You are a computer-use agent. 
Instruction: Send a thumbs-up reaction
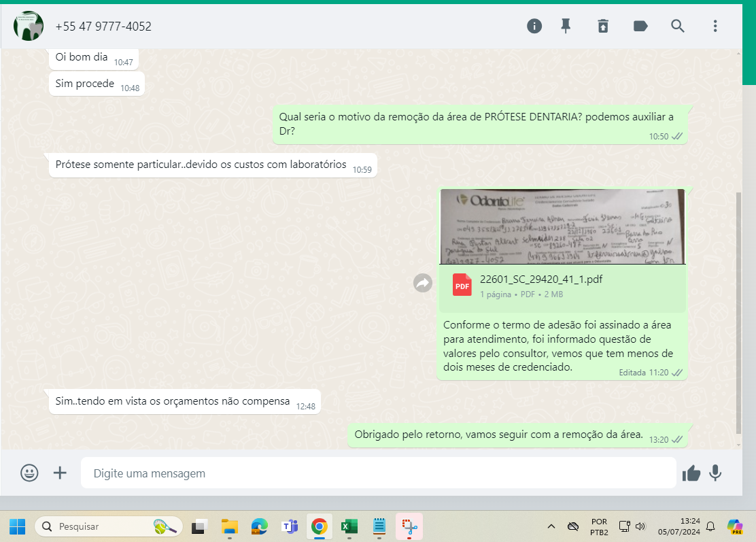[x=691, y=473]
